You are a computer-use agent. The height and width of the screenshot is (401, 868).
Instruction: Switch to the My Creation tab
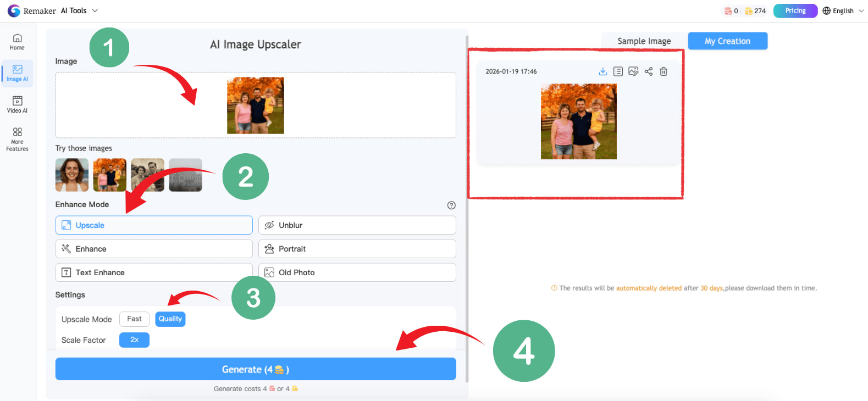(727, 41)
